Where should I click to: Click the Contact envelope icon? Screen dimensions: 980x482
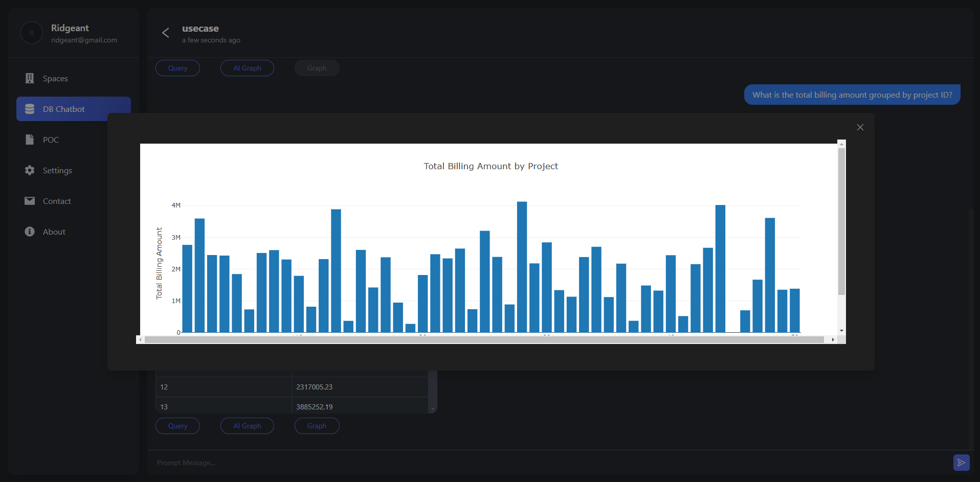tap(30, 201)
